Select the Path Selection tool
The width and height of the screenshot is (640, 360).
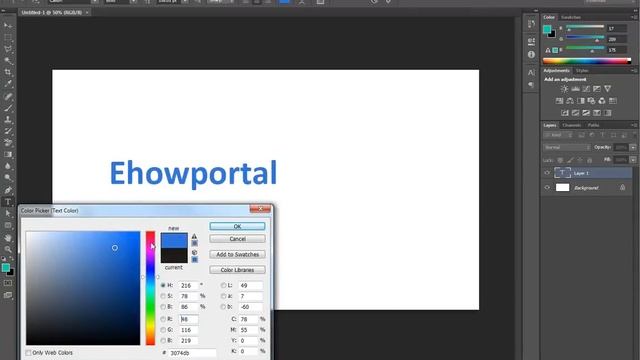point(8,213)
